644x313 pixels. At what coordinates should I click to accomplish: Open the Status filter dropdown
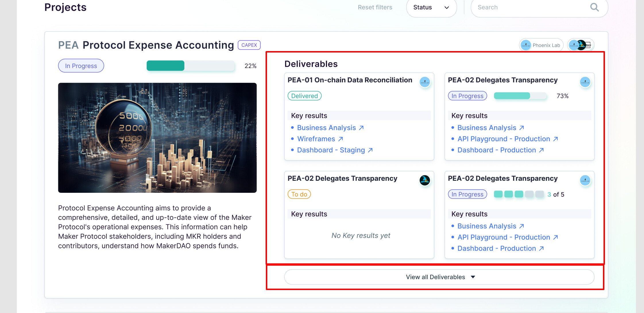pos(431,7)
